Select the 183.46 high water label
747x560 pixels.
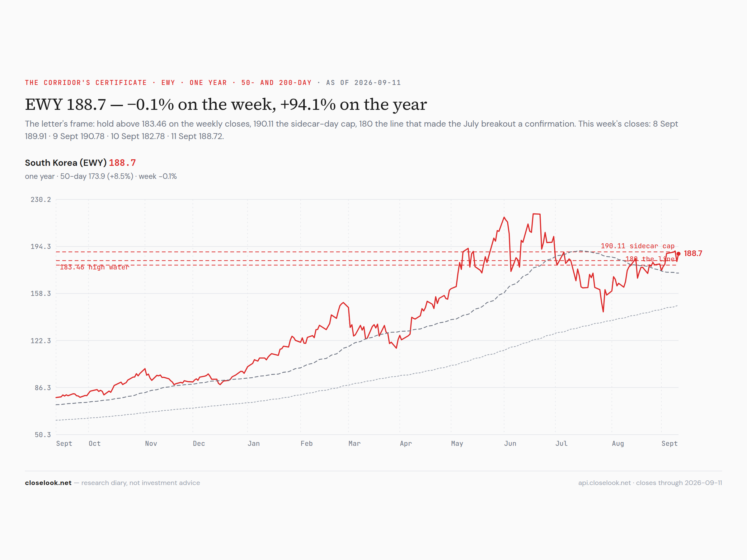pyautogui.click(x=95, y=267)
